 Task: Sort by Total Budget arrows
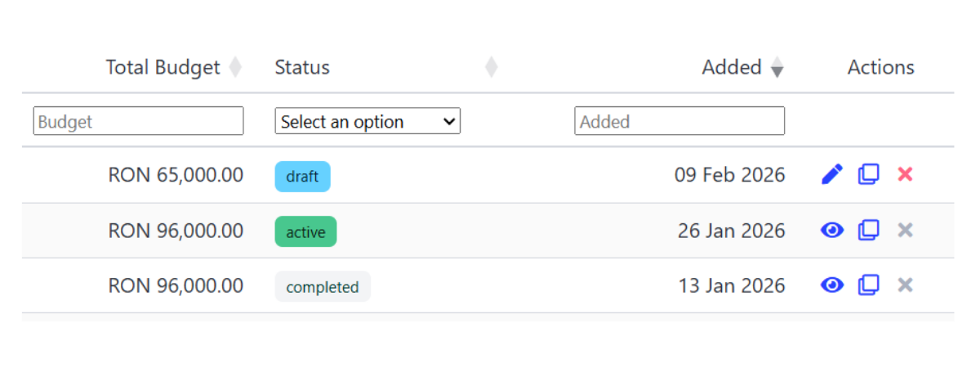(235, 67)
